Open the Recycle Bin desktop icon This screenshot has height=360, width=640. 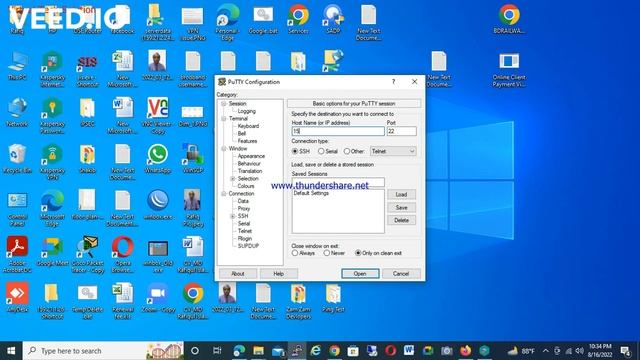(17, 159)
